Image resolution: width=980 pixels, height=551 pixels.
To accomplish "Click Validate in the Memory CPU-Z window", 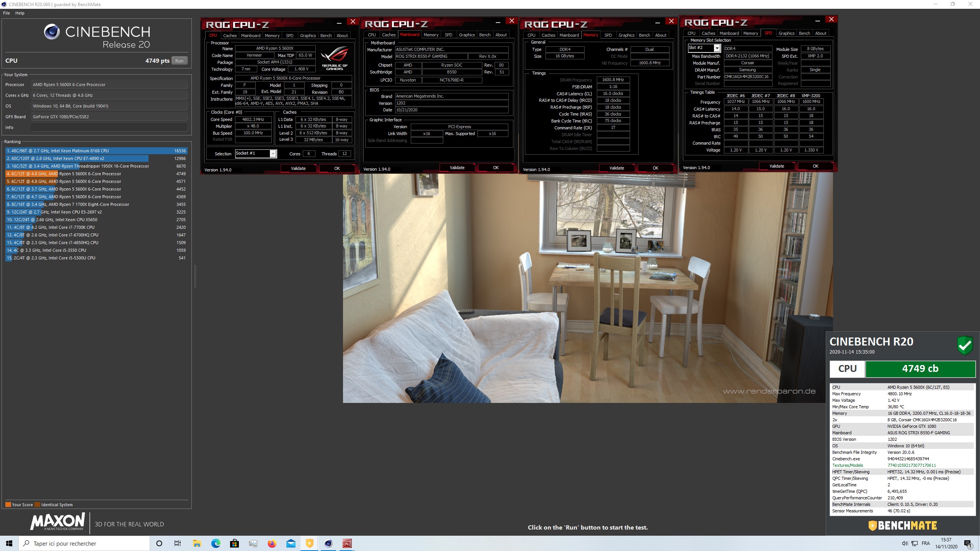I will 616,168.
